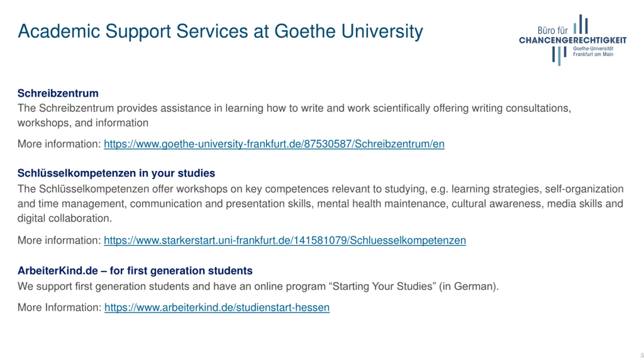Click 'More information:' label before the starkerstart link
644x362 pixels.
(59, 240)
